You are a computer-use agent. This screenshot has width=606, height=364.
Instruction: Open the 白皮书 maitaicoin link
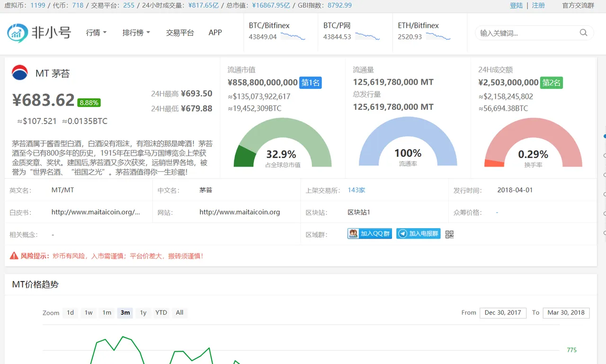[x=96, y=212]
